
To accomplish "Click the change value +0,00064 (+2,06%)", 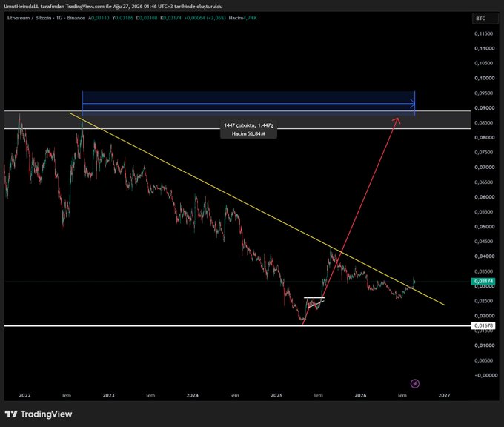I will [205, 18].
